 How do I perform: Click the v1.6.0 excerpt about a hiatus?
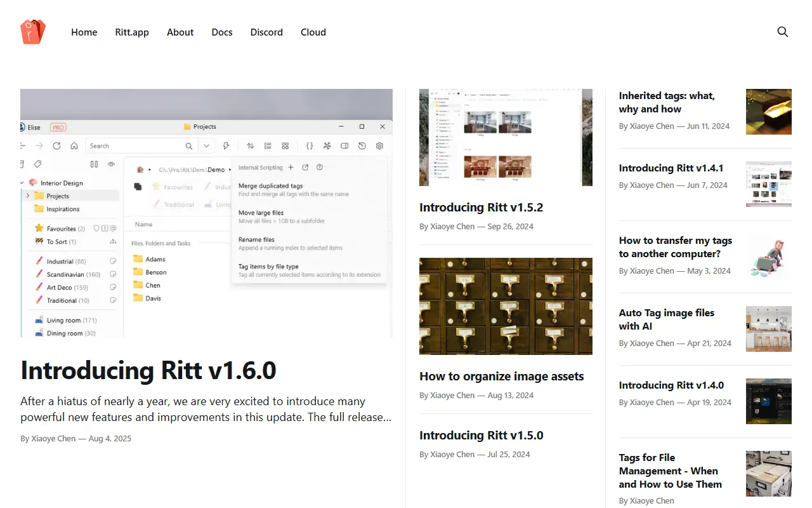coord(206,410)
